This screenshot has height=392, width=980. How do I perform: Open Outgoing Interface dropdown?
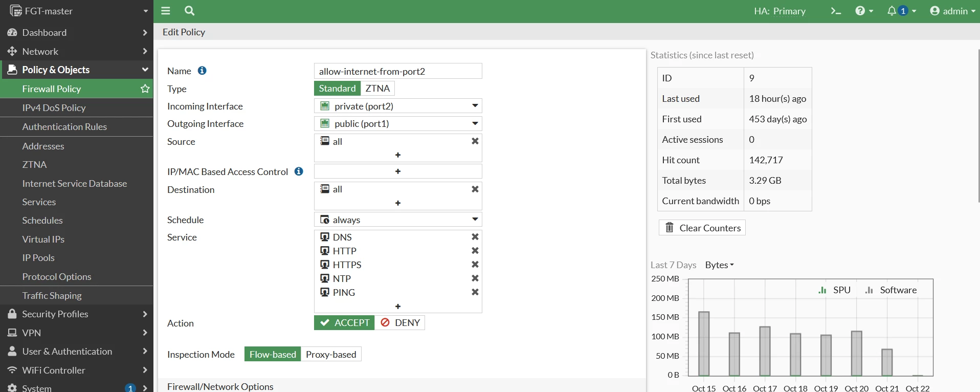click(398, 123)
